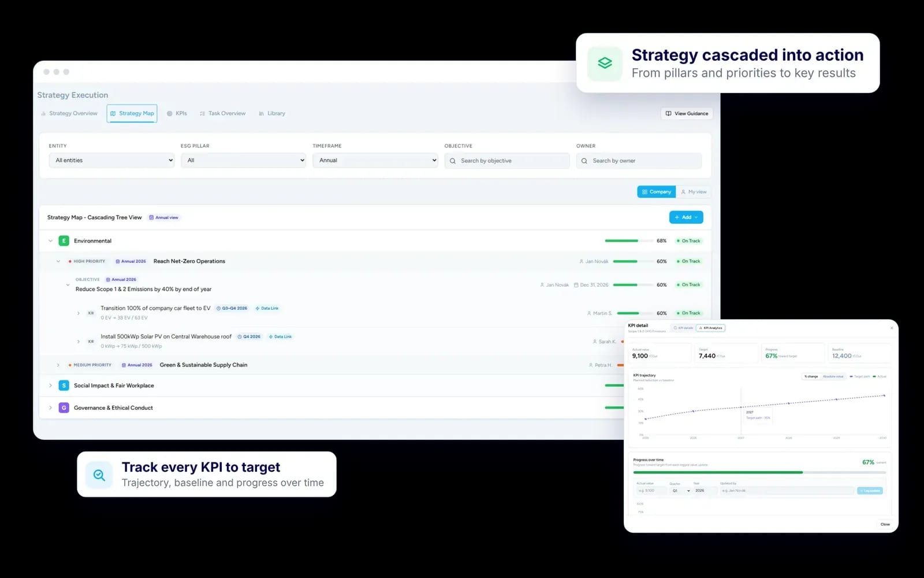Open the Entity dropdown showing All entities

[112, 160]
